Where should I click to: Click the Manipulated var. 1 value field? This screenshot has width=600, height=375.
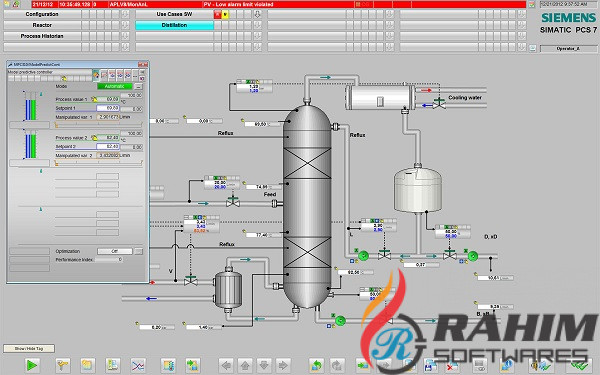click(108, 117)
